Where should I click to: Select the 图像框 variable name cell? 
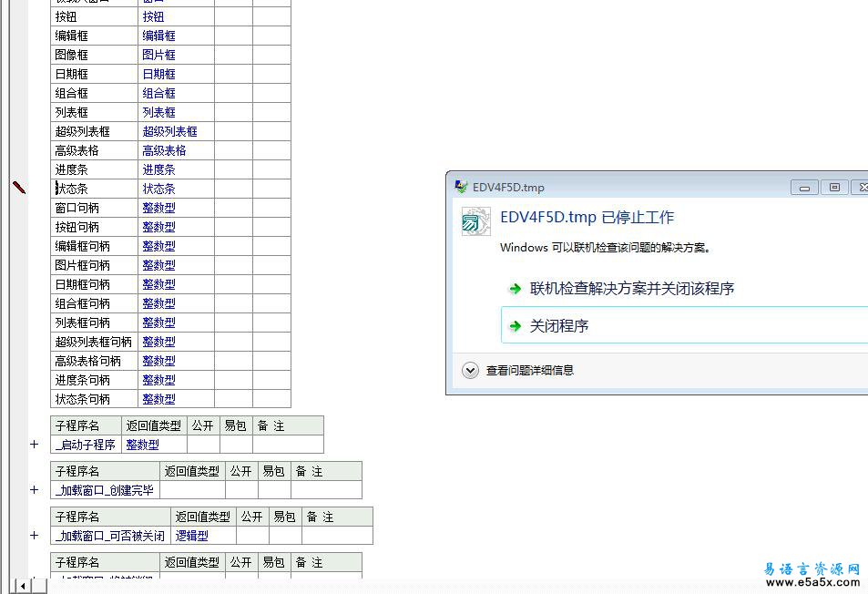tap(94, 55)
